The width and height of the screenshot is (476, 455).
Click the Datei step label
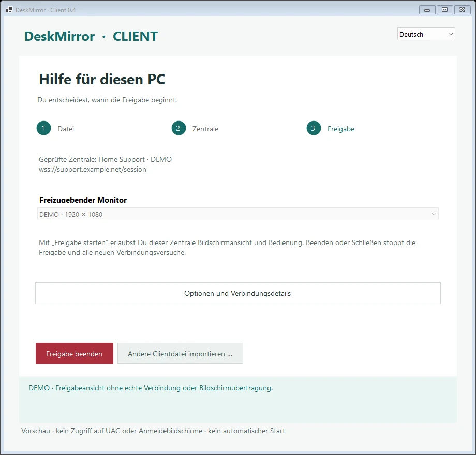(x=66, y=129)
